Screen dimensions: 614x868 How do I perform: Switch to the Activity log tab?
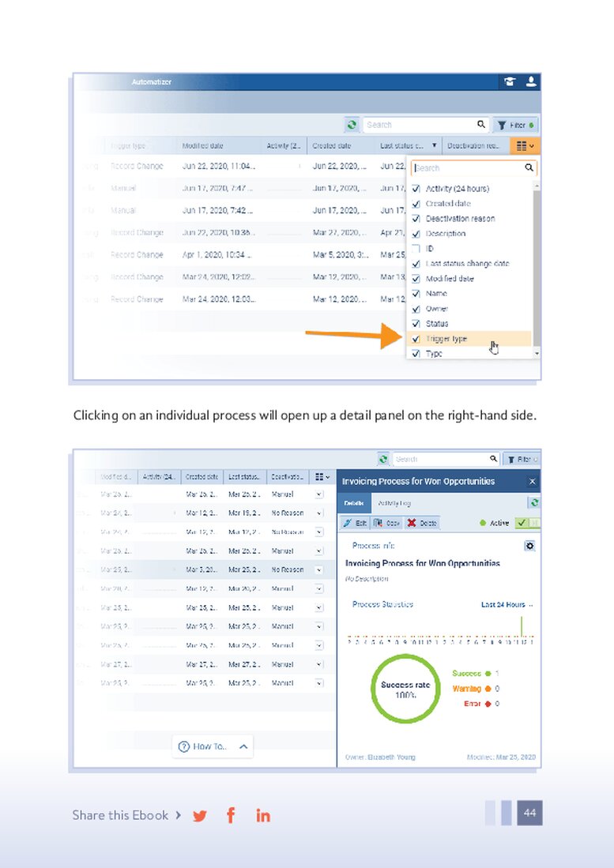click(x=393, y=502)
